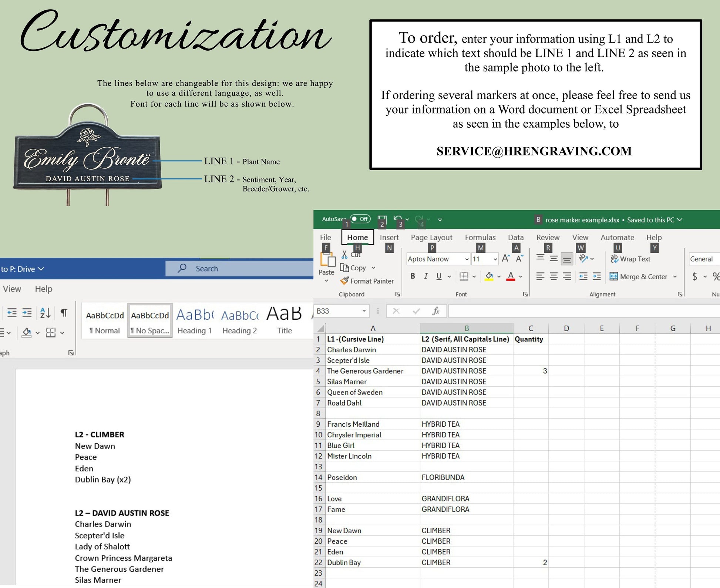Screen dimensions: 720x588
Task: Expand the font size dropdown
Action: pos(495,259)
